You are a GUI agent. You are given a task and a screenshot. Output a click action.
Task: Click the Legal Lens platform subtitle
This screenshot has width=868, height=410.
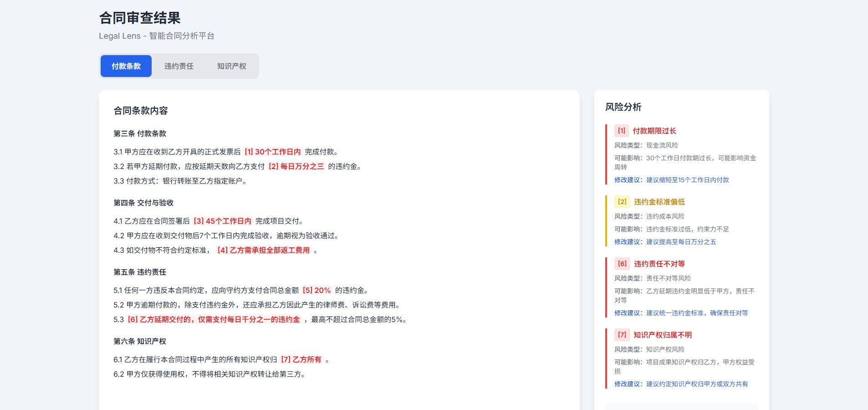point(158,36)
